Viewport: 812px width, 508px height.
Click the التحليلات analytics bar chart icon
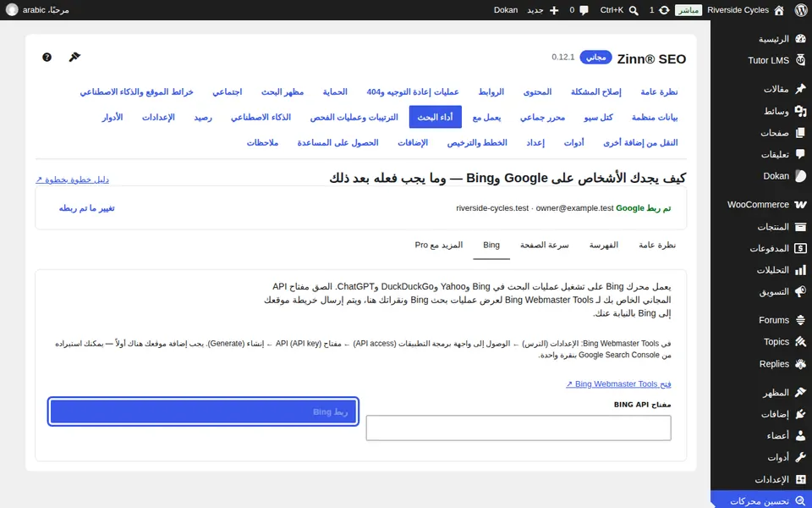click(801, 270)
